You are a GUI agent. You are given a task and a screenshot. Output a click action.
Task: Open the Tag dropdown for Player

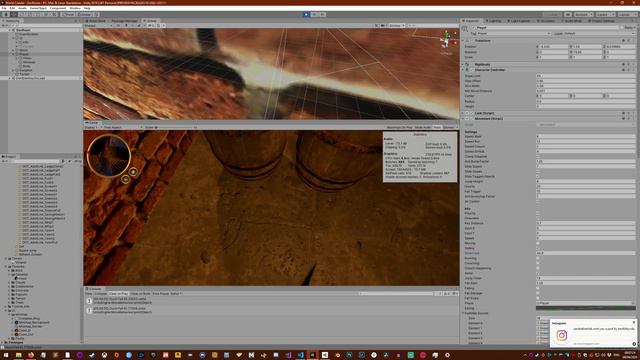click(514, 33)
